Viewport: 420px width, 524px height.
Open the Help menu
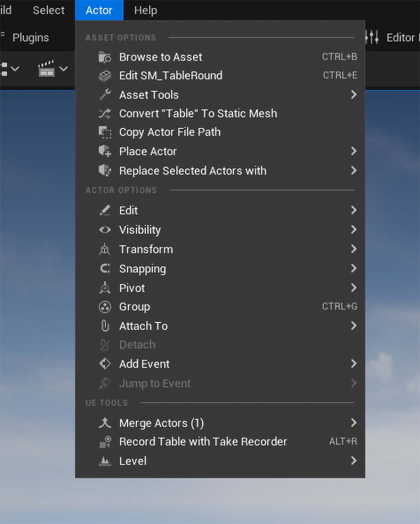point(146,10)
